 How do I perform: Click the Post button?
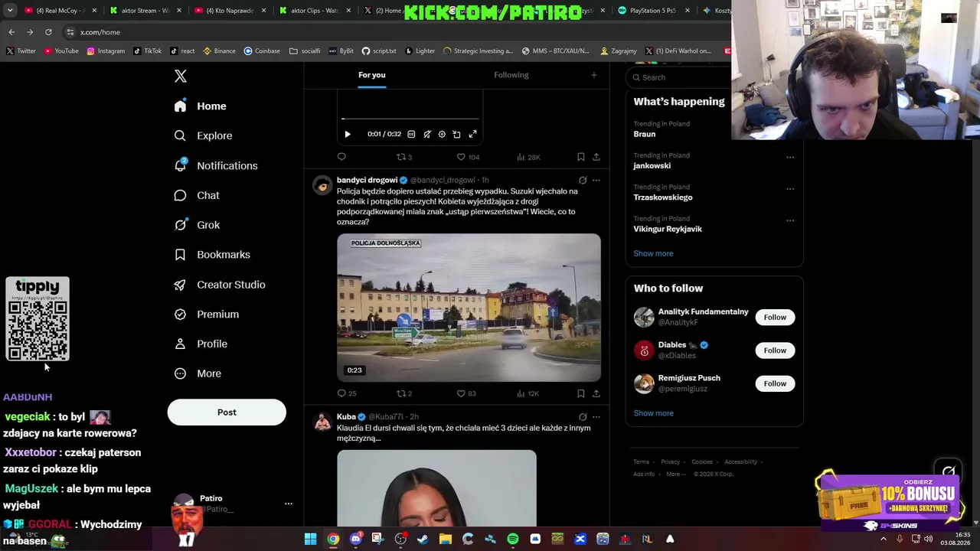(227, 412)
